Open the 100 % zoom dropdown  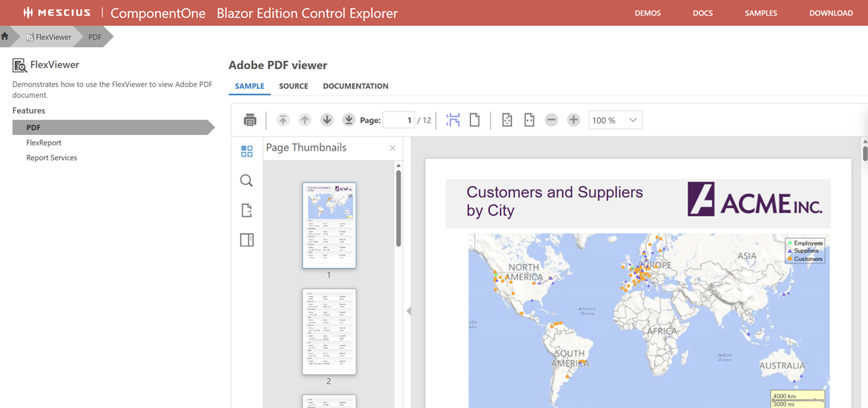coord(615,120)
